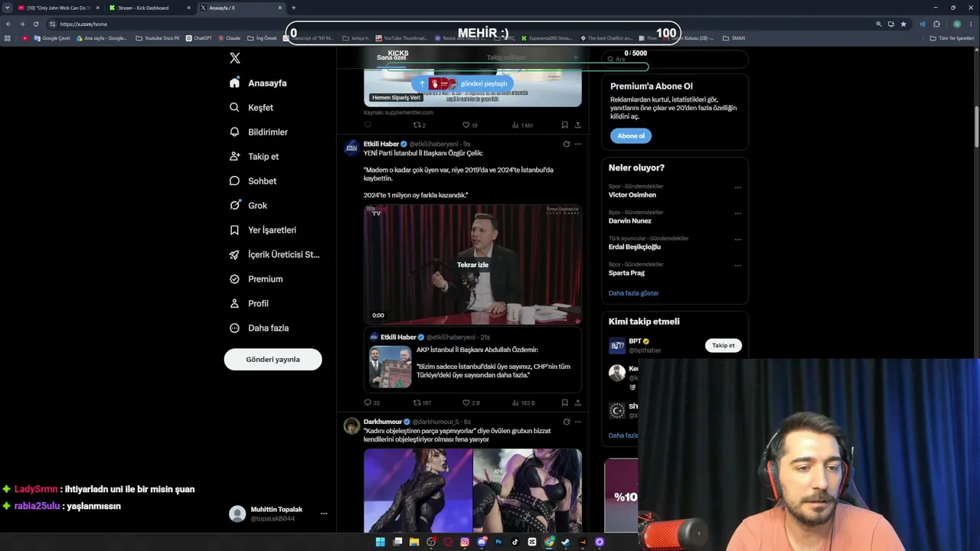This screenshot has height=551, width=980.
Task: View analytics showing 163 B views
Action: pyautogui.click(x=523, y=403)
